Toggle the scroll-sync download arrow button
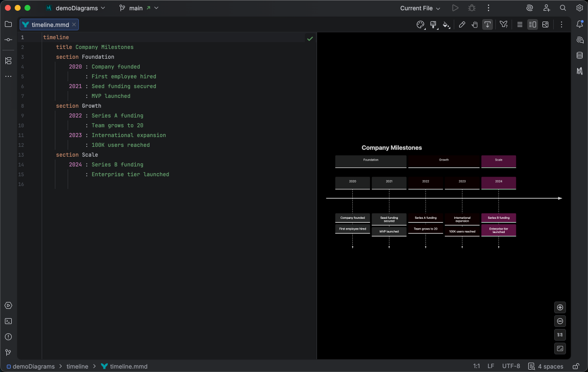The height and width of the screenshot is (372, 588). tap(488, 24)
